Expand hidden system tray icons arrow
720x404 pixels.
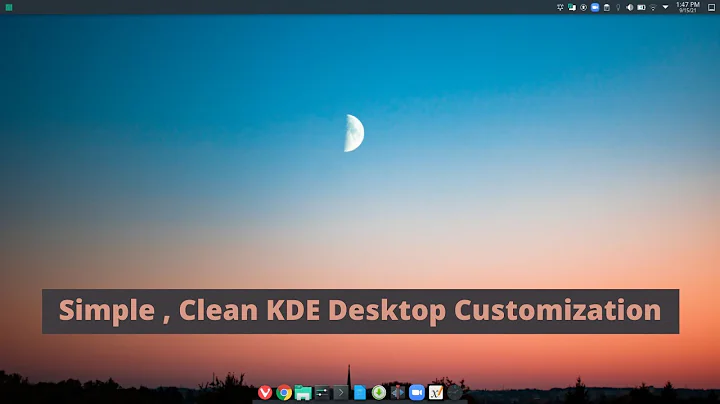[665, 7]
